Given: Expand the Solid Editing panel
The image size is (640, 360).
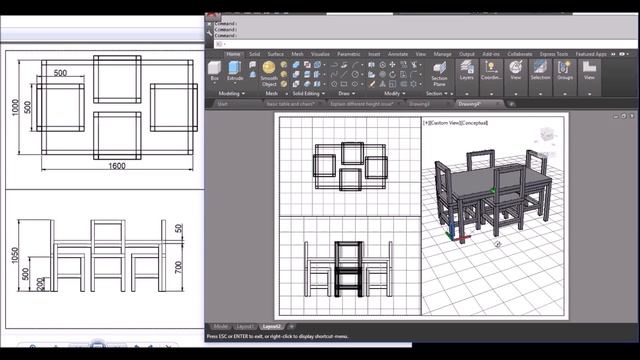Looking at the screenshot, I should coord(309,93).
